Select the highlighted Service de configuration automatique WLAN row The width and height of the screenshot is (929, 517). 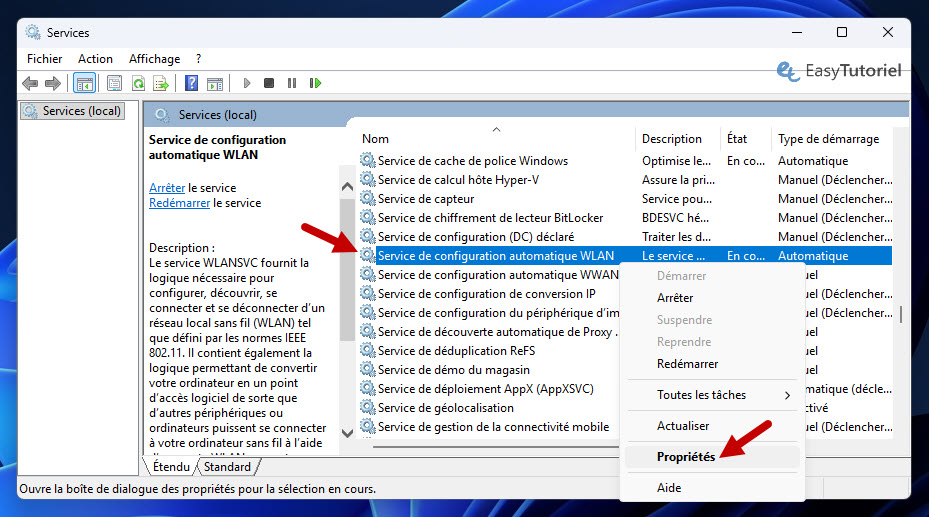click(x=626, y=256)
